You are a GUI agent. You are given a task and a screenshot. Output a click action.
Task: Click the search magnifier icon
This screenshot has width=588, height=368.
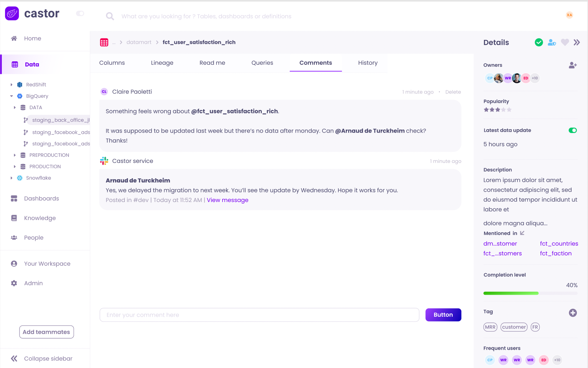(x=110, y=16)
